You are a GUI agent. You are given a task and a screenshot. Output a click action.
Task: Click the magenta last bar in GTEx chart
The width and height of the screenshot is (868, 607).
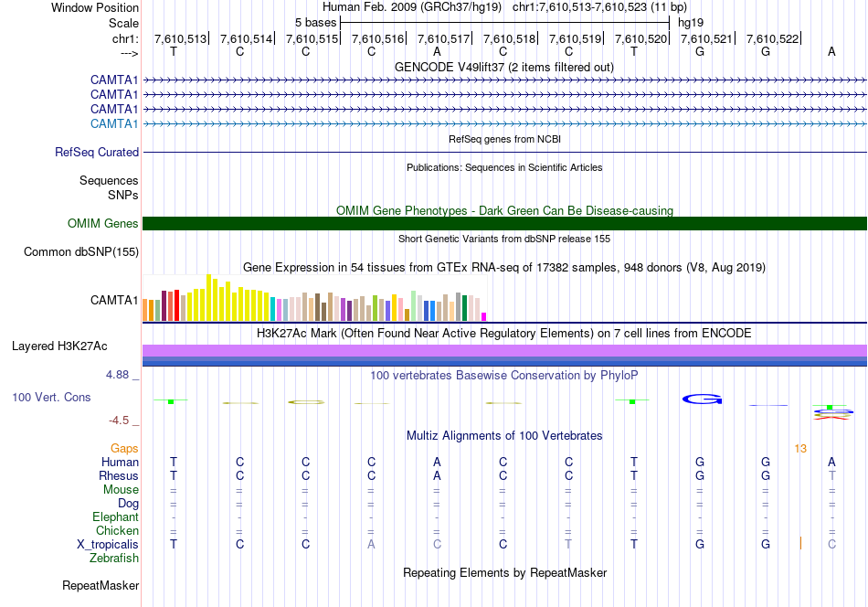484,317
